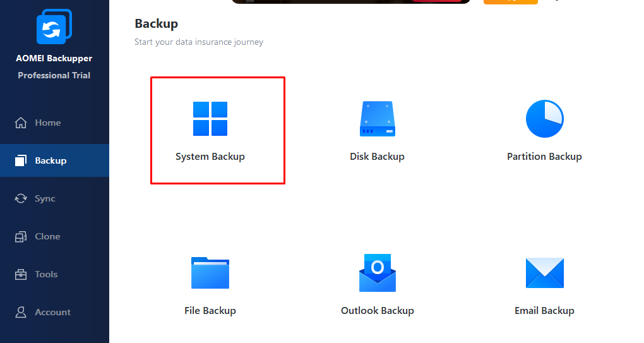This screenshot has height=343, width=644.
Task: Open the Outlook Backup envelope icon
Action: coord(378,273)
